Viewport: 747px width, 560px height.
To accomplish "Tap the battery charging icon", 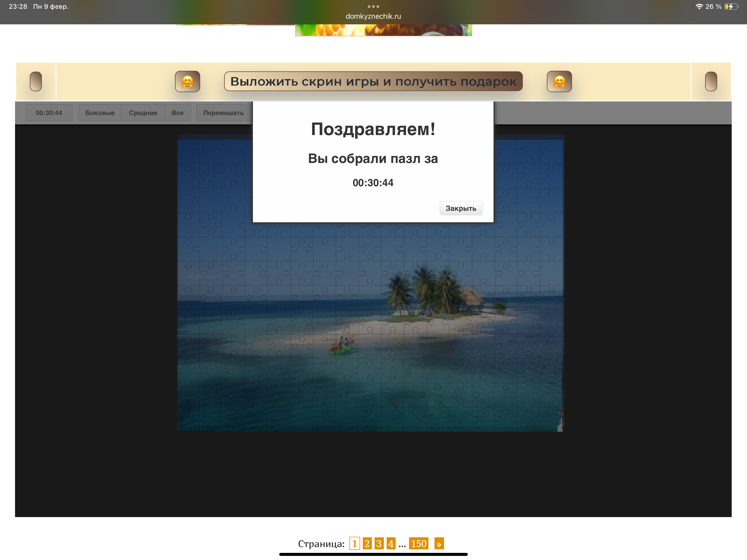I will coord(731,6).
